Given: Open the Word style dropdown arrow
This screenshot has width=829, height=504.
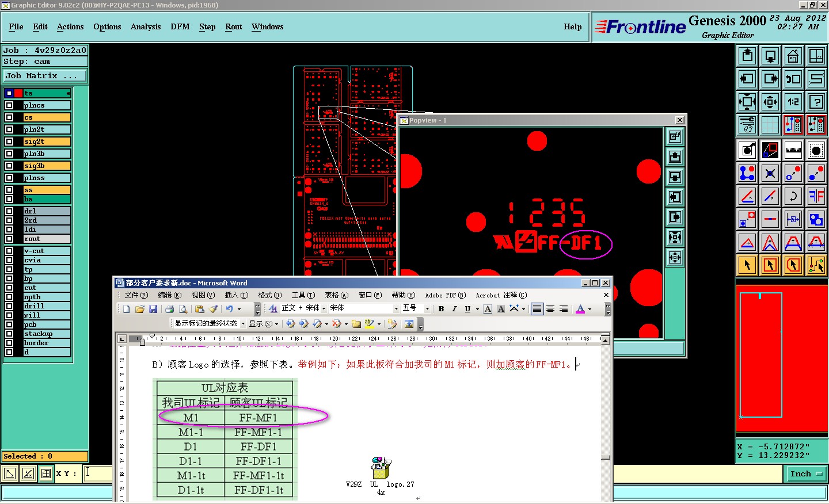Looking at the screenshot, I should 324,309.
